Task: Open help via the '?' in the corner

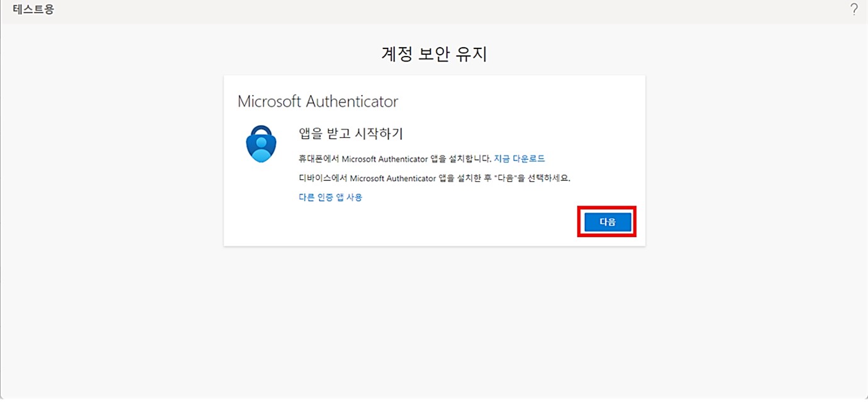Action: pyautogui.click(x=854, y=9)
